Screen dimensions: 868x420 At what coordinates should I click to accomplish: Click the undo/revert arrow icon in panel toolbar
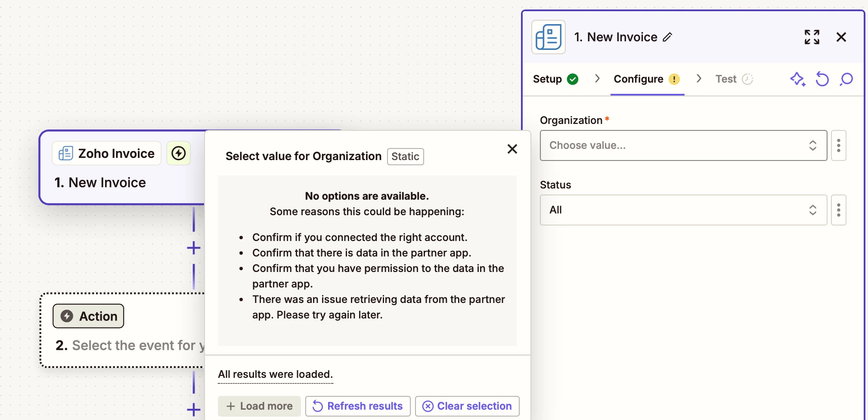point(822,79)
